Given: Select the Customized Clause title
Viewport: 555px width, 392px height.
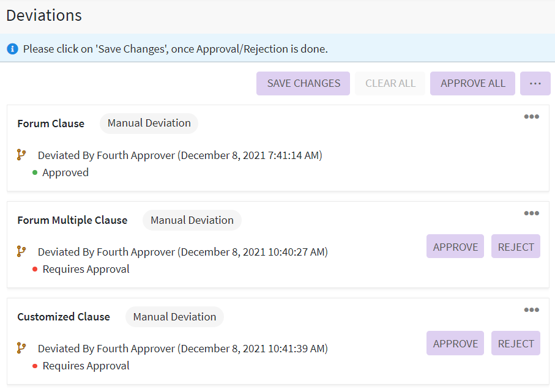Looking at the screenshot, I should [64, 317].
